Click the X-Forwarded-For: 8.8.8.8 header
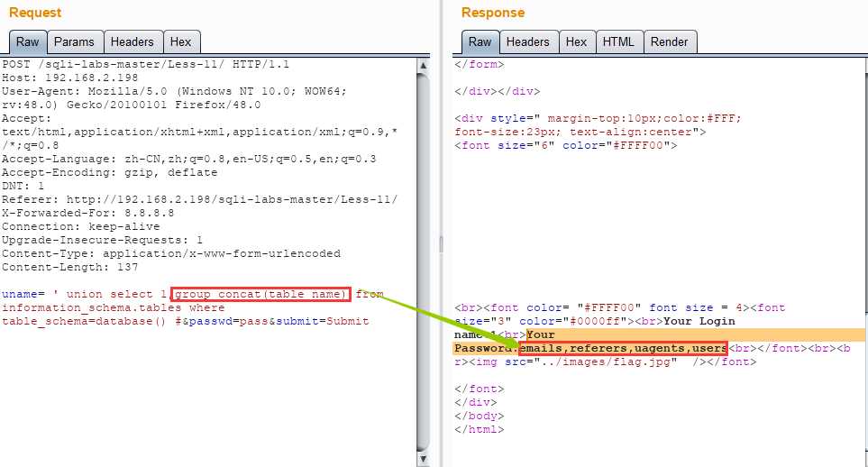The image size is (868, 467). [x=88, y=213]
